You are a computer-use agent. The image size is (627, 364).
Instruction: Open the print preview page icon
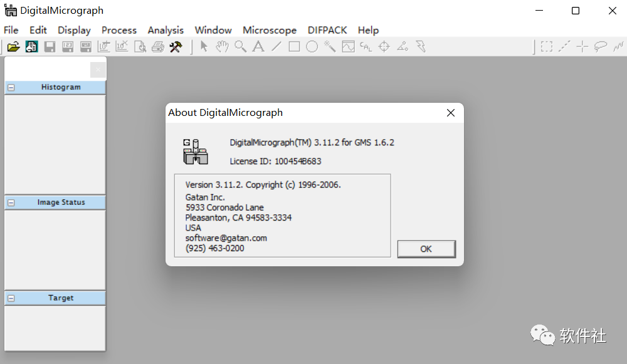(140, 47)
